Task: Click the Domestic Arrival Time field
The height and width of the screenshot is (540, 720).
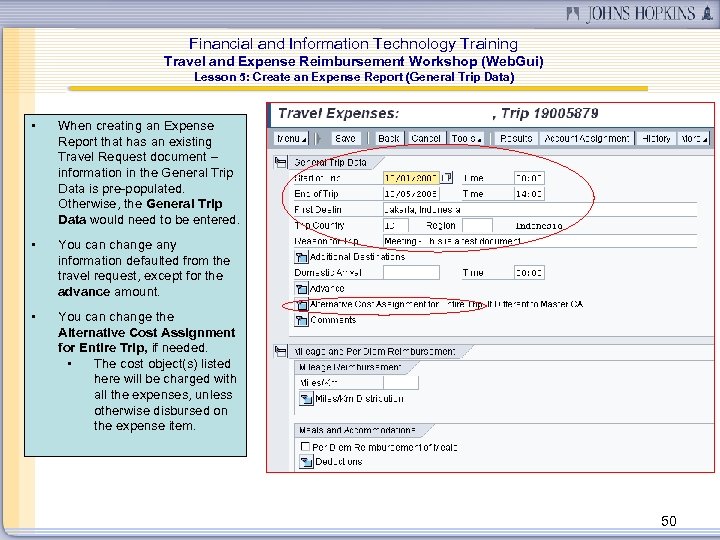Action: [529, 272]
